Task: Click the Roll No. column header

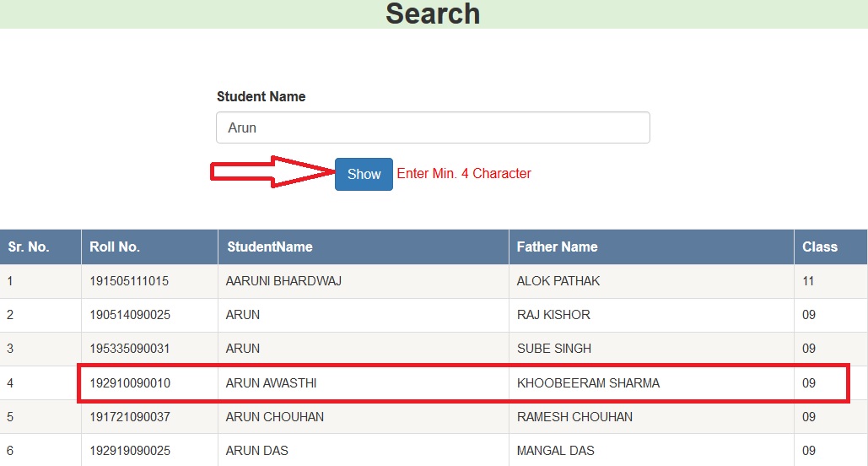Action: pyautogui.click(x=115, y=247)
